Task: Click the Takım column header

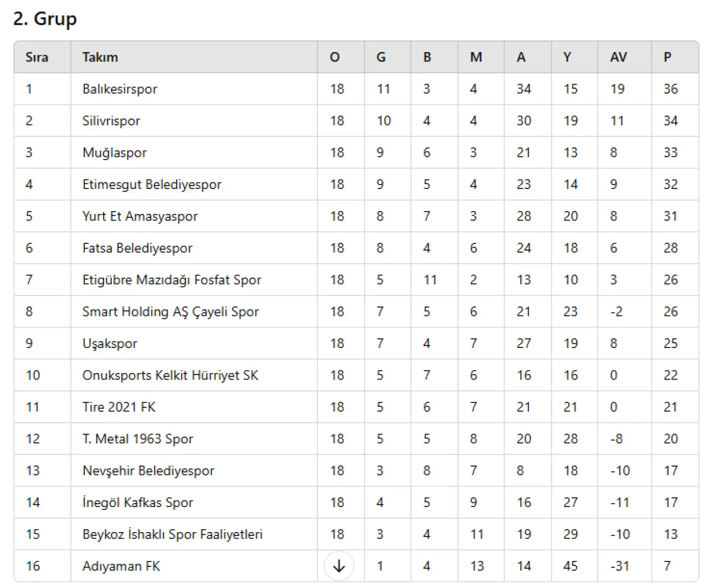Action: [x=100, y=57]
